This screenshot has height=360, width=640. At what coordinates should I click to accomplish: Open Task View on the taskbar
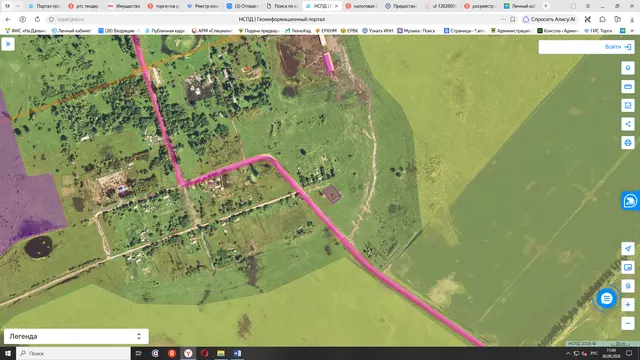tap(138, 353)
